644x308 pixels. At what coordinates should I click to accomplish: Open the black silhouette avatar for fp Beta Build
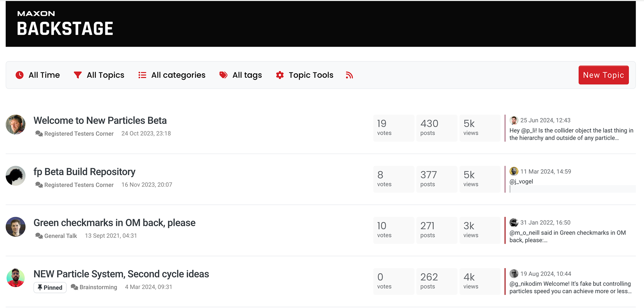point(16,176)
